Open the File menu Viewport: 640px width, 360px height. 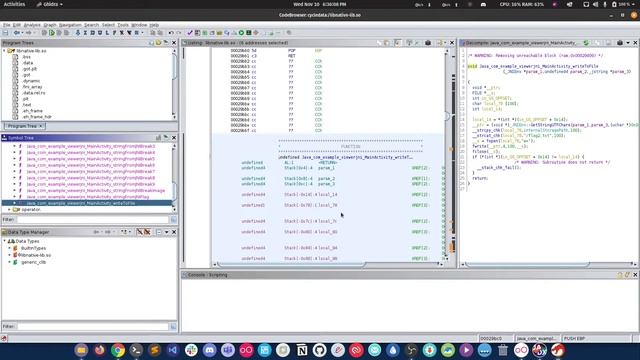pyautogui.click(x=7, y=25)
